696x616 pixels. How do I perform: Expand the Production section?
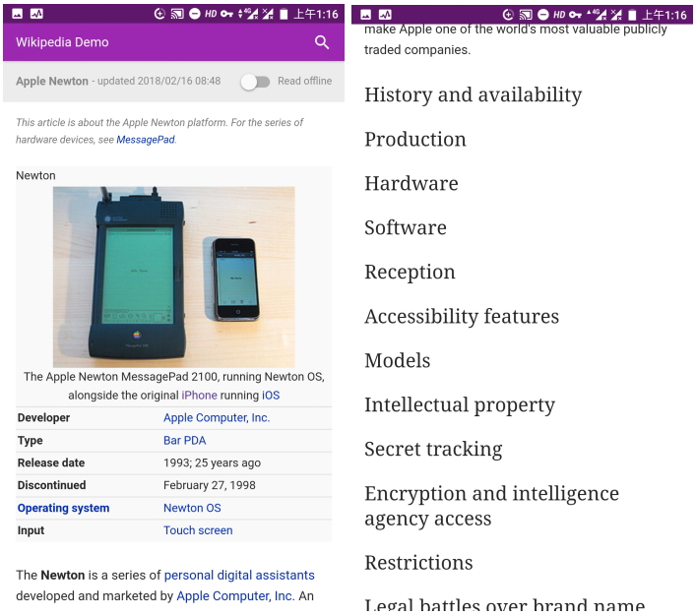415,140
